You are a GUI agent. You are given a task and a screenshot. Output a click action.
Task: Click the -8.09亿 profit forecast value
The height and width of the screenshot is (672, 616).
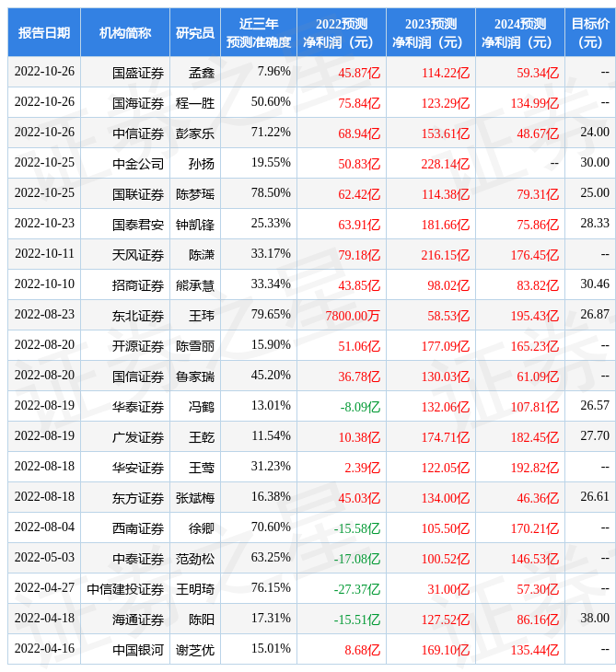[360, 407]
